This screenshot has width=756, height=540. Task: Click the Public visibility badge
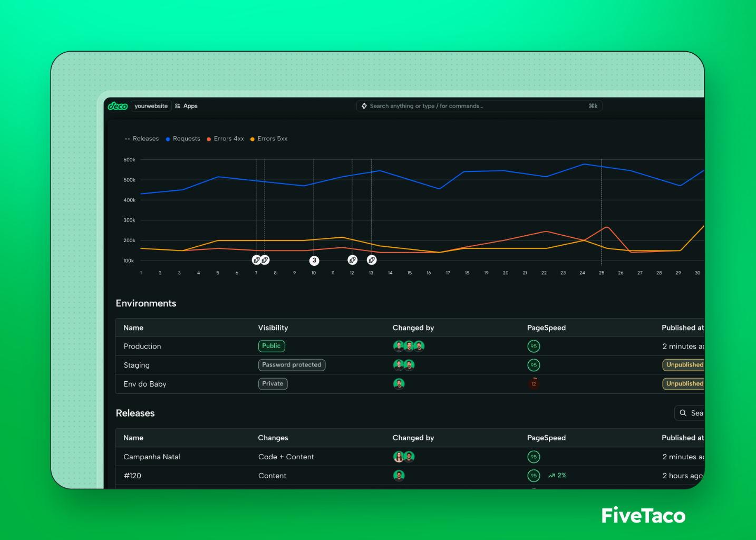click(272, 346)
